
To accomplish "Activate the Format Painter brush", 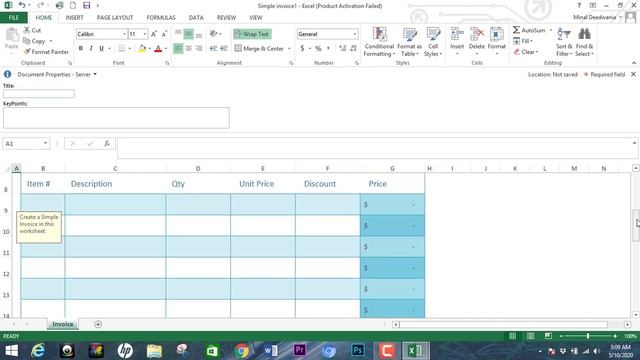I will (x=46, y=52).
